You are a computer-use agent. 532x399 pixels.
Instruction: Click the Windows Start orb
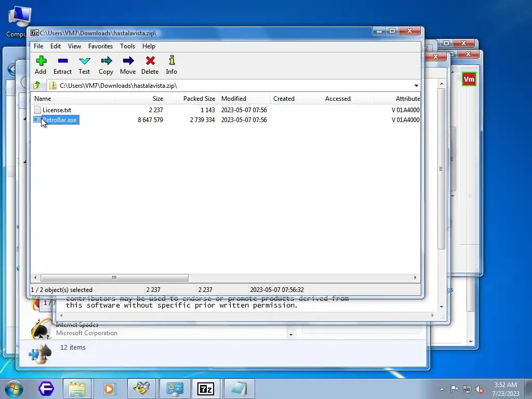(x=14, y=389)
